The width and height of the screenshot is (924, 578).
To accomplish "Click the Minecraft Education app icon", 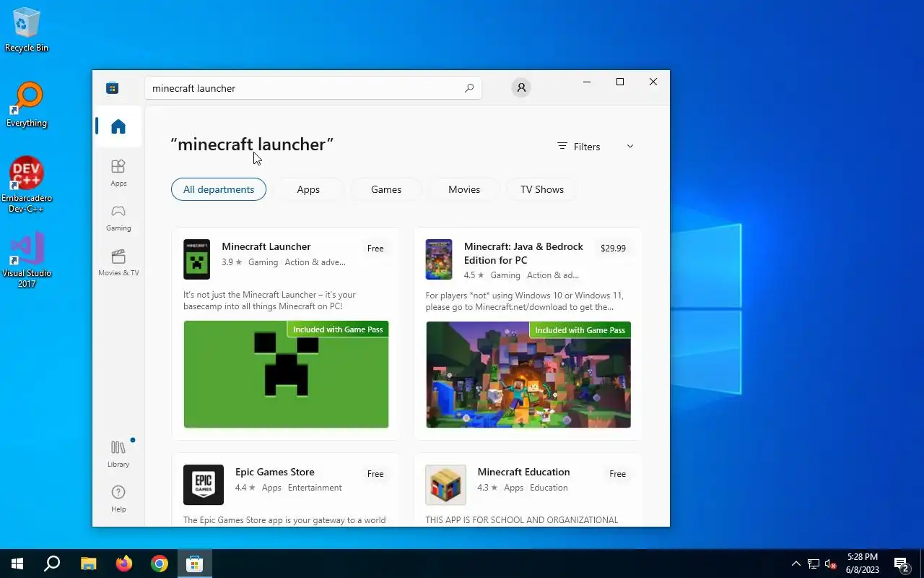I will [x=445, y=485].
